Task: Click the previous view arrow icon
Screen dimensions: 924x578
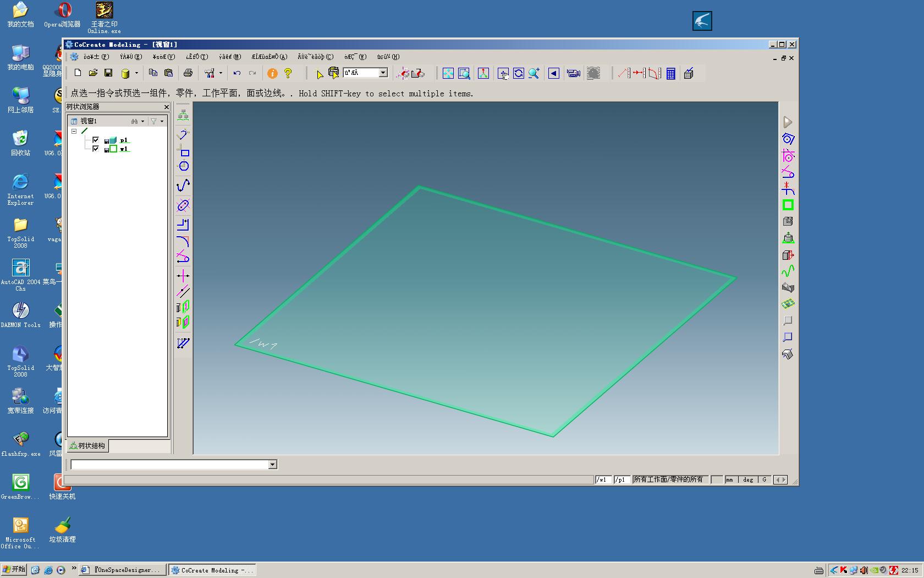Action: (554, 73)
